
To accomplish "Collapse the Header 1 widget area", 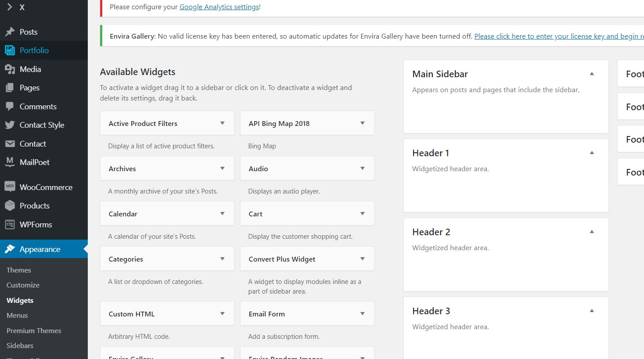I will tap(592, 153).
